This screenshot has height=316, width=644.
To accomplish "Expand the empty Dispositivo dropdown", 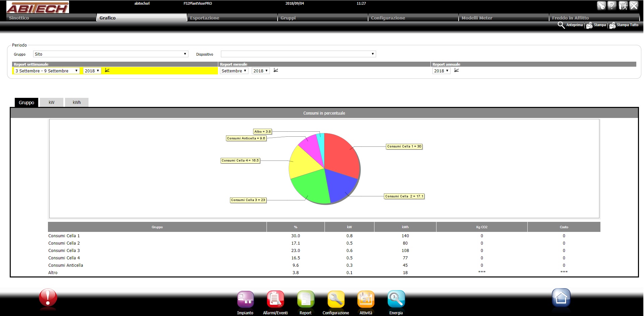I will pyautogui.click(x=298, y=54).
